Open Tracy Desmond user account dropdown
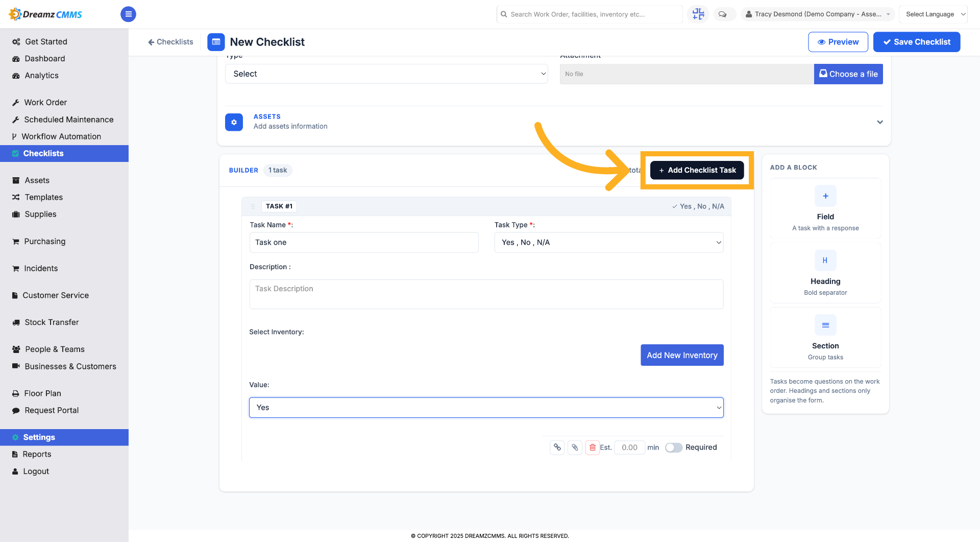This screenshot has width=980, height=542. click(818, 14)
